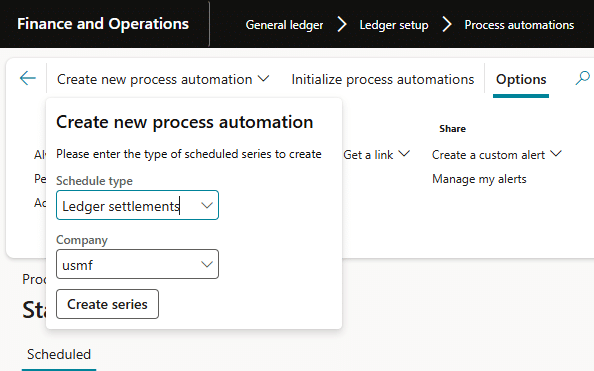The height and width of the screenshot is (371, 594).
Task: Select the Scheduled tab
Action: [59, 354]
